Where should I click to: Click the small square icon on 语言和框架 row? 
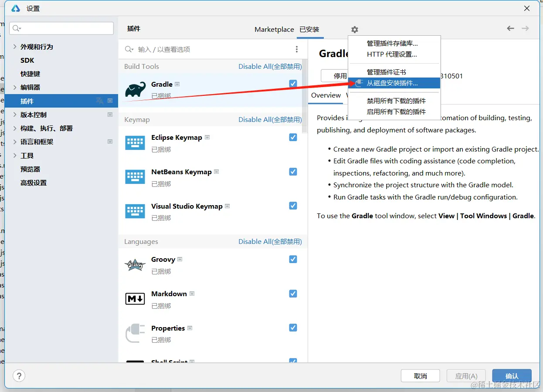point(110,142)
